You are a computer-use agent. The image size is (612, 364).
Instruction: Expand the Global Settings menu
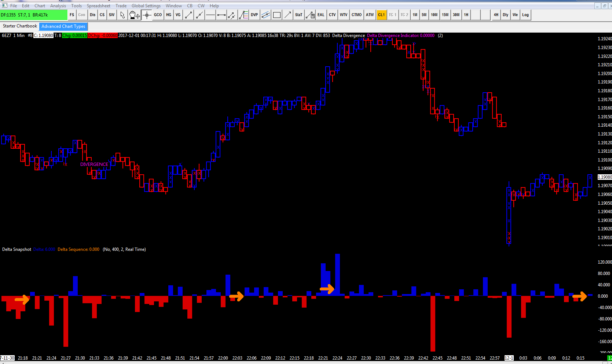tap(146, 6)
